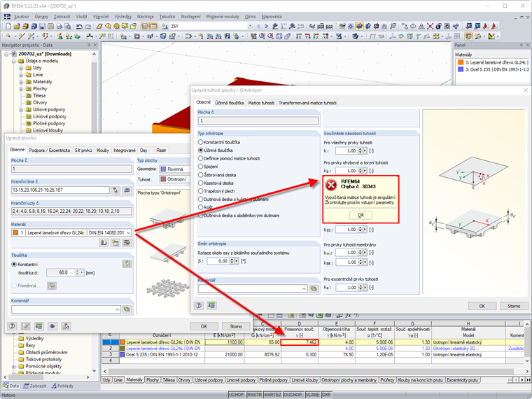Select Trapézový plech radio option
The image size is (532, 399).
coord(200,191)
